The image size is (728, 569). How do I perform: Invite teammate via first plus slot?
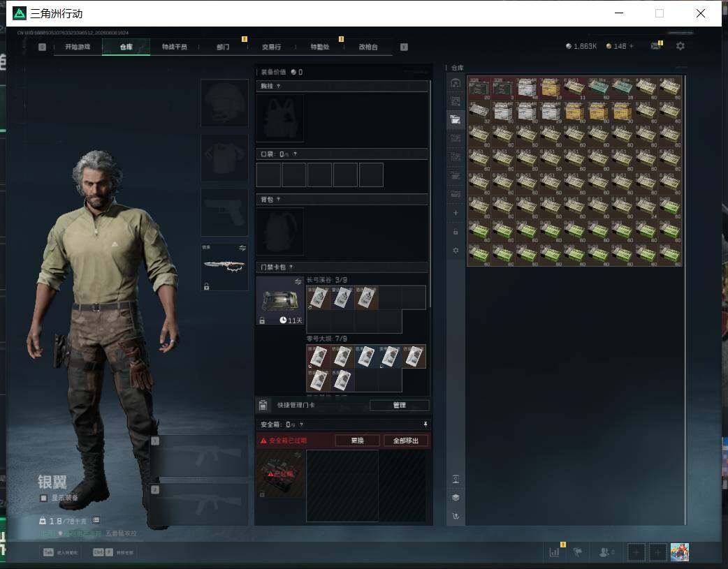tap(636, 552)
